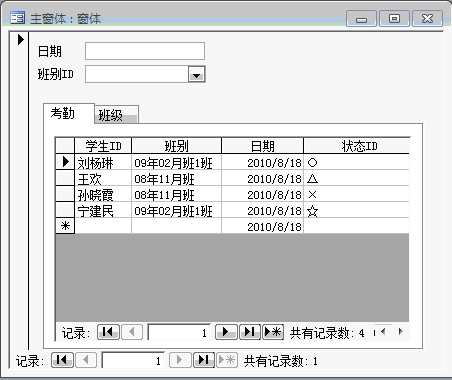Select main form record selector arrow
Screen dimensions: 452x380
pyautogui.click(x=20, y=39)
